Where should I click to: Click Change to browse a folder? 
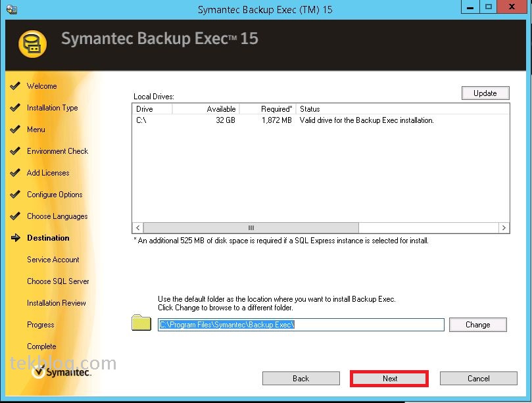pyautogui.click(x=477, y=325)
